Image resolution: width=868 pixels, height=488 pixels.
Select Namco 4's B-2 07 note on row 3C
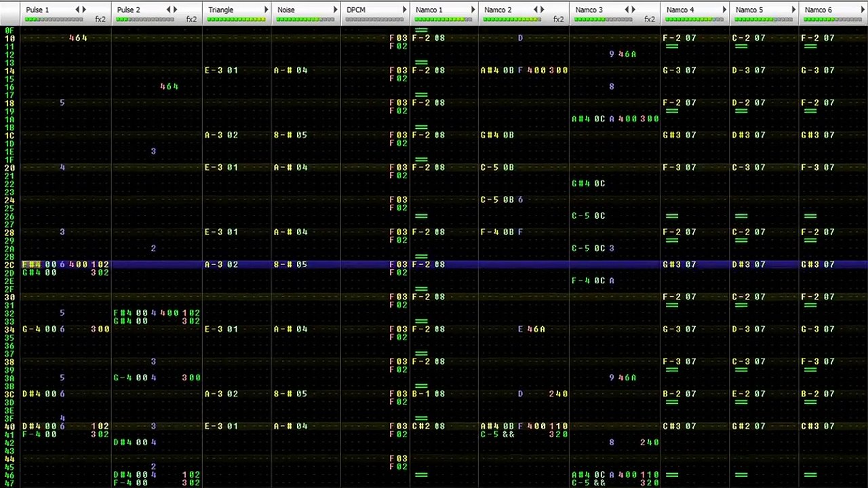pyautogui.click(x=679, y=394)
